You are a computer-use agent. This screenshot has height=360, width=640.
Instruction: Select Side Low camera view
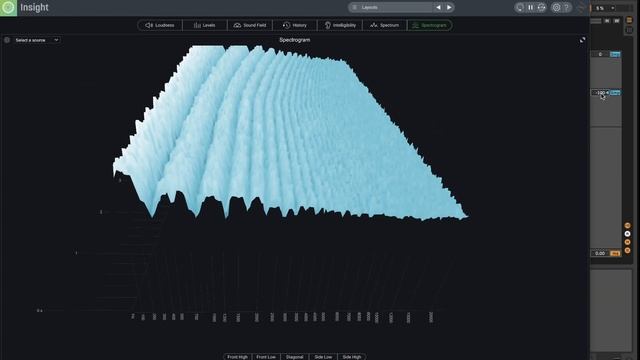click(323, 357)
